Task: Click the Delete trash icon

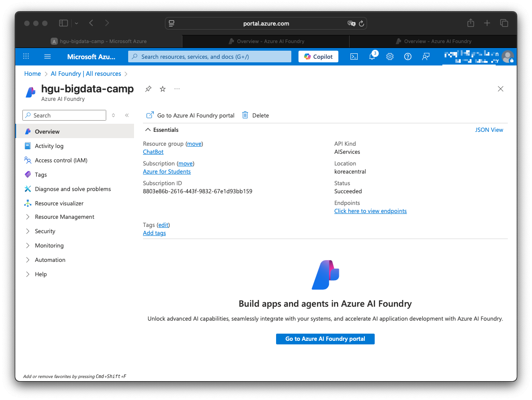Action: [245, 115]
